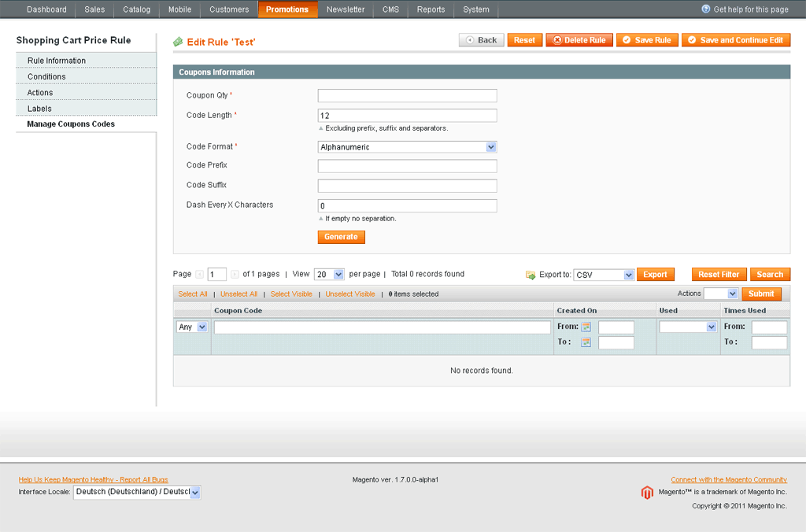This screenshot has height=532, width=806.
Task: Click the Select All link
Action: [193, 294]
